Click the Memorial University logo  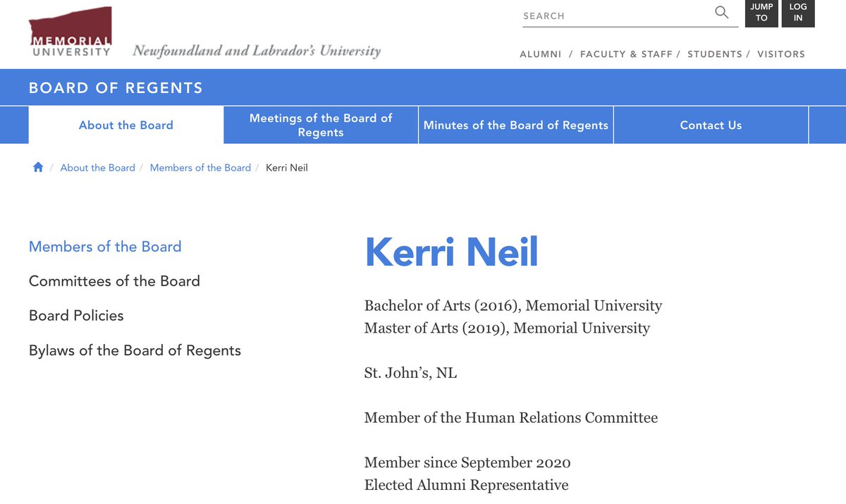[70, 33]
